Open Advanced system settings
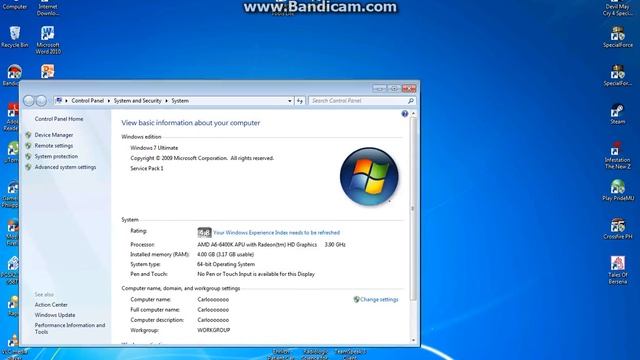 point(65,167)
